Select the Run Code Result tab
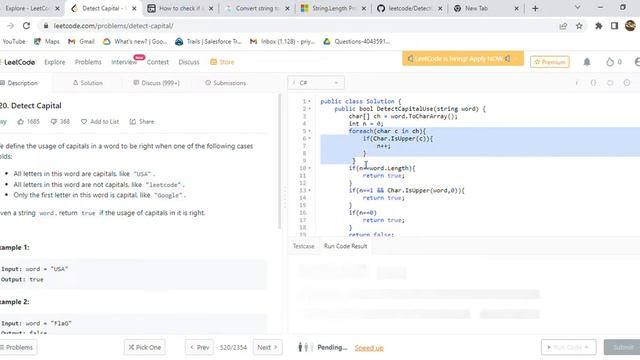Viewport: 640px width, 360px height. coord(345,246)
